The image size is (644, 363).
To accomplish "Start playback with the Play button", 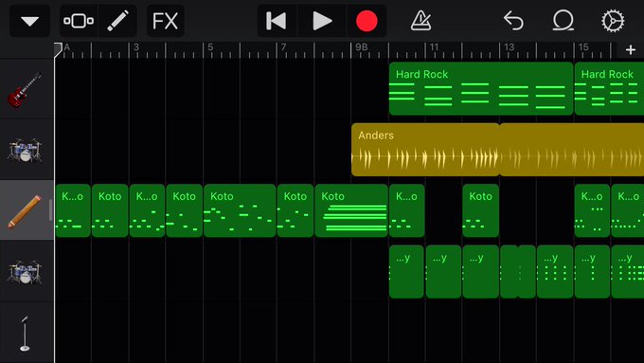I will point(322,21).
